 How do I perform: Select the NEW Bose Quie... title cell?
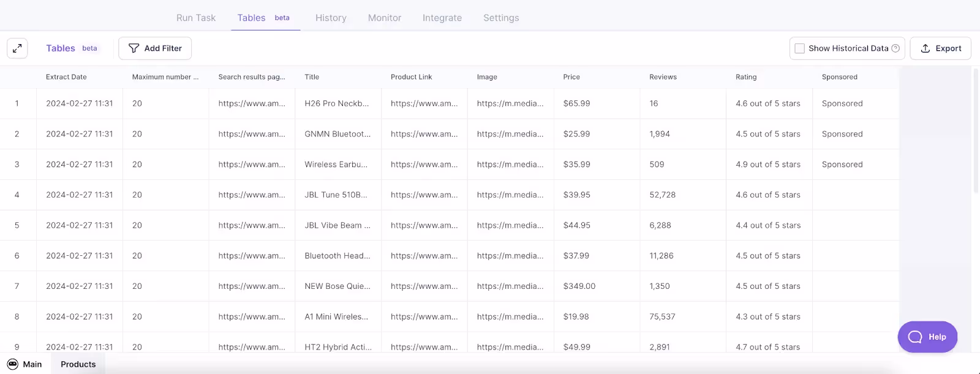tap(338, 286)
